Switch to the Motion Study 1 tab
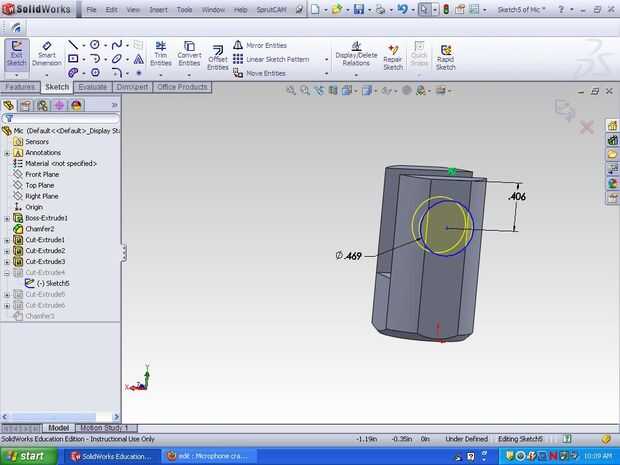The width and height of the screenshot is (620, 465). 104,428
